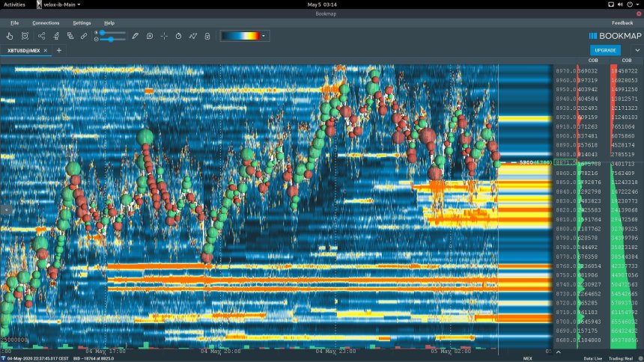Select the pencil drawing tool

pyautogui.click(x=136, y=35)
